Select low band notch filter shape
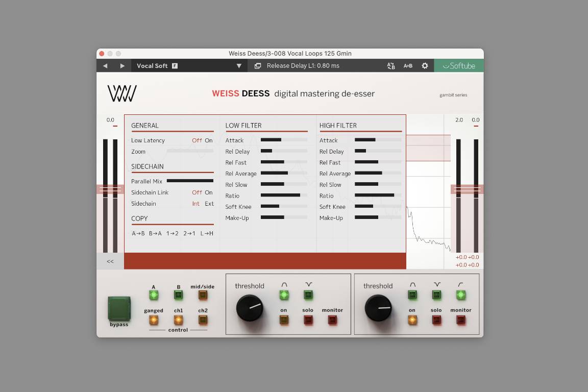588x392 pixels. (308, 295)
